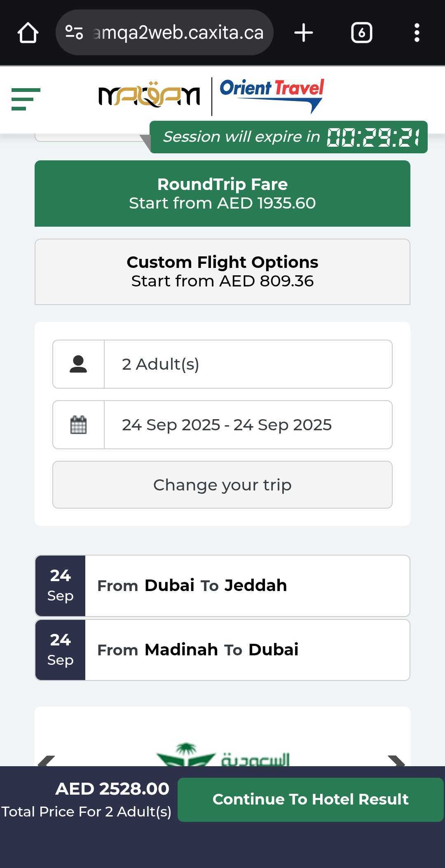Viewport: 445px width, 868px height.
Task: Tap the person icon beside adults
Action: [x=78, y=364]
